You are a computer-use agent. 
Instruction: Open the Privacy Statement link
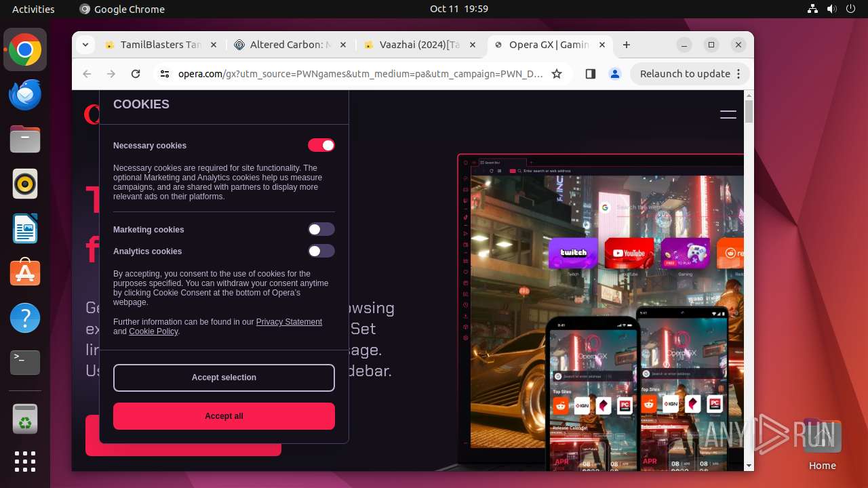coord(289,322)
